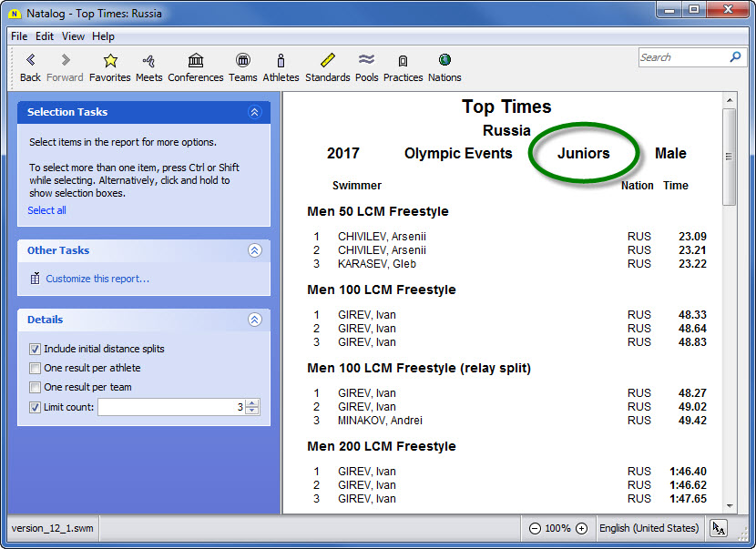The image size is (756, 549).
Task: Click the Back navigation arrow
Action: coord(30,61)
